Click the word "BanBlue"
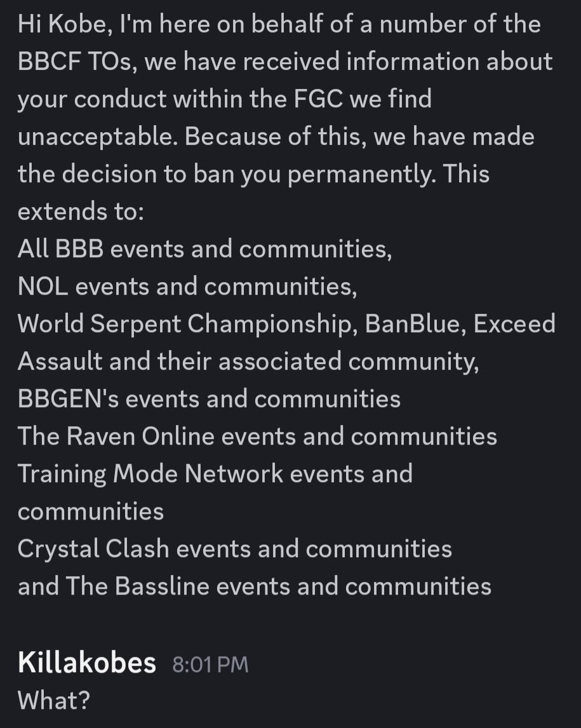 tap(413, 324)
